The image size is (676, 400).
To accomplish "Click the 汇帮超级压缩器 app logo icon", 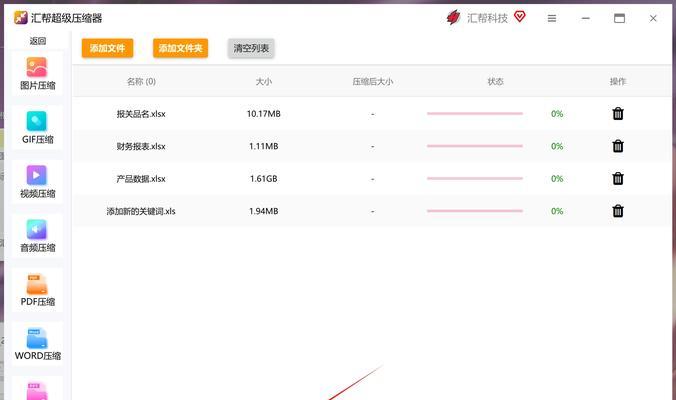I will pos(21,18).
